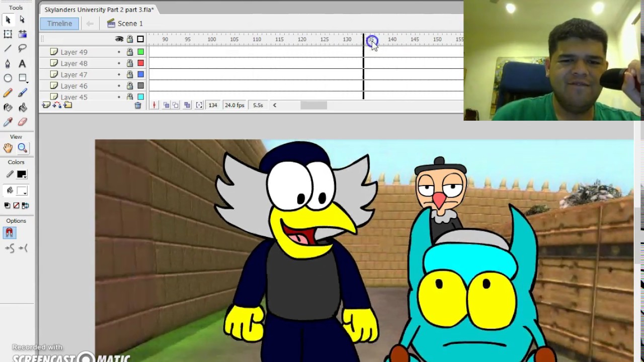Click the timeline horizontal scrollbar thumb
Viewport: 644px width, 362px height.
click(x=313, y=105)
